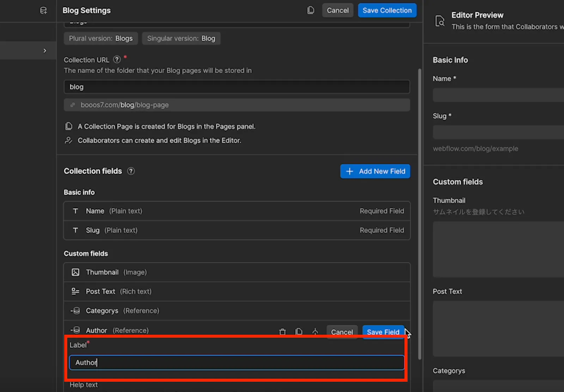Open the Slug plain text field row

point(237,230)
